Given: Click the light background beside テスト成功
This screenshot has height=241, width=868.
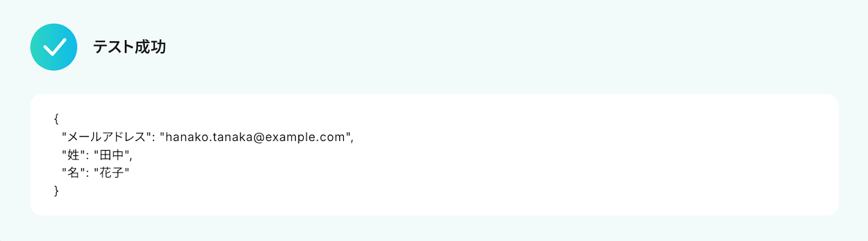Looking at the screenshot, I should coord(488,47).
